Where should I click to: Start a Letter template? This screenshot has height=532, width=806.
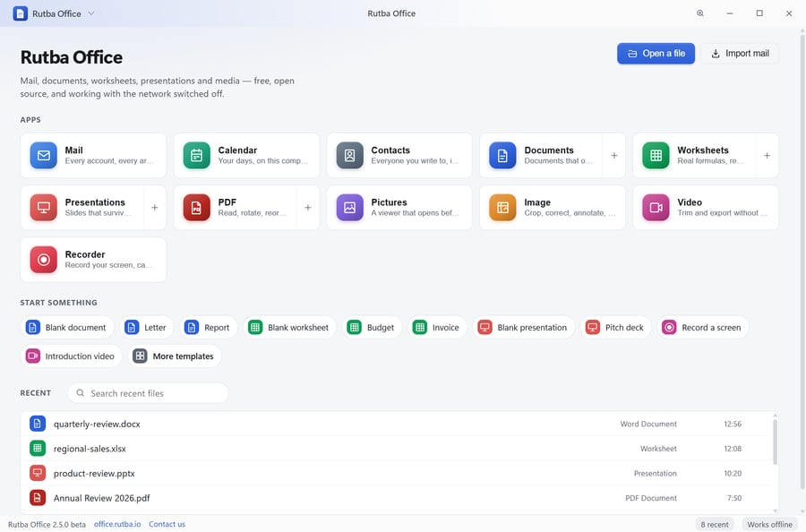tap(147, 328)
